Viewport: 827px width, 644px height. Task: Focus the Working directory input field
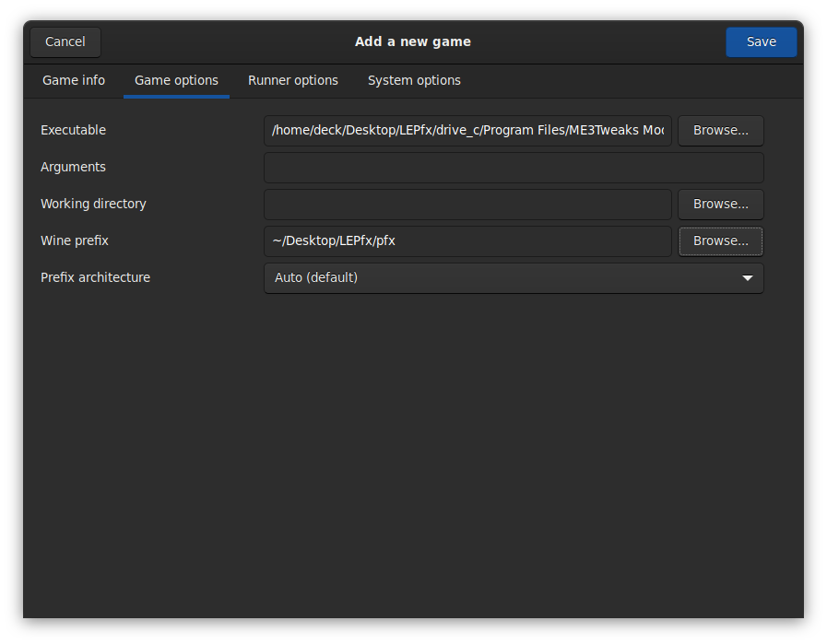pyautogui.click(x=467, y=205)
